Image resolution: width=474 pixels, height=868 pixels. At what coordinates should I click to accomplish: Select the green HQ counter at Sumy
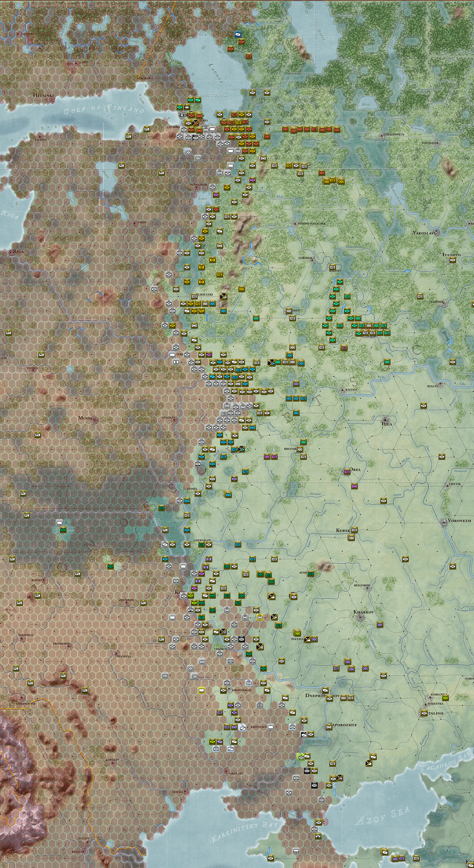[x=311, y=574]
